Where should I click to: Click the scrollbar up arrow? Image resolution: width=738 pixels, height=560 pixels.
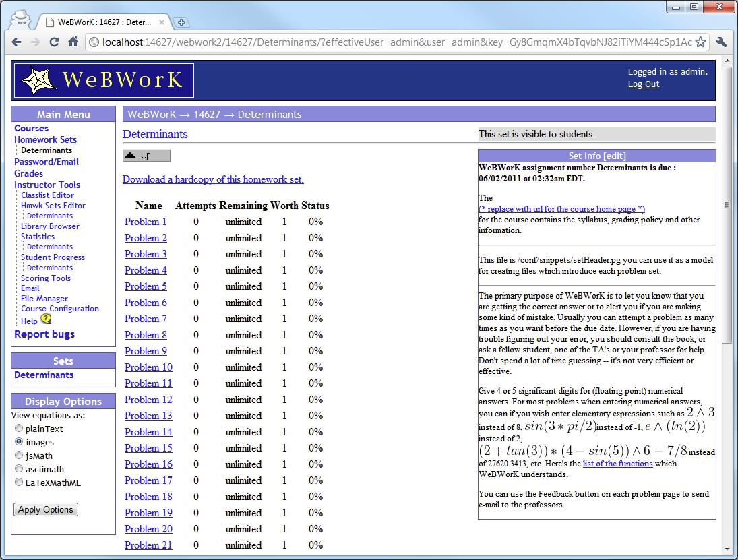pos(727,61)
